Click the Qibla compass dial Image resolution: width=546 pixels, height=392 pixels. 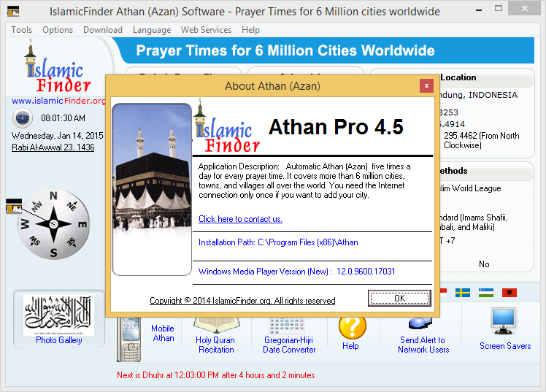click(x=53, y=224)
